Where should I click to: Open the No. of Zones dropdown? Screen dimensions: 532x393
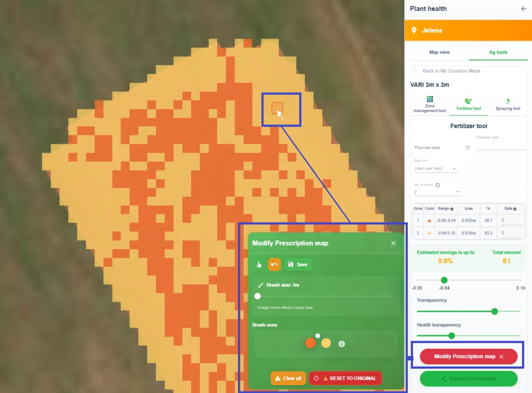[437, 192]
